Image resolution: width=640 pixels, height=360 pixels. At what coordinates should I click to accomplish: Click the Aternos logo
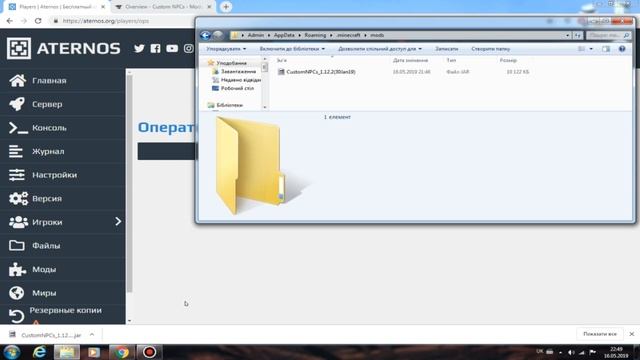click(63, 48)
